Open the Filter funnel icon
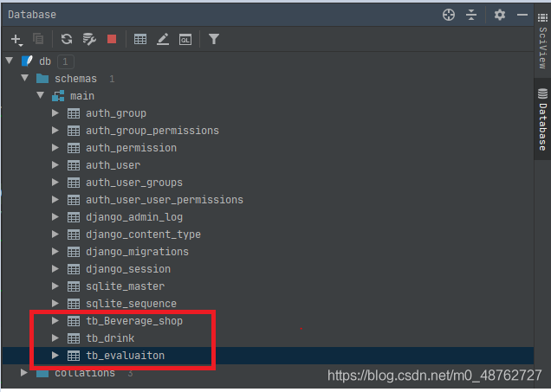 pos(214,39)
